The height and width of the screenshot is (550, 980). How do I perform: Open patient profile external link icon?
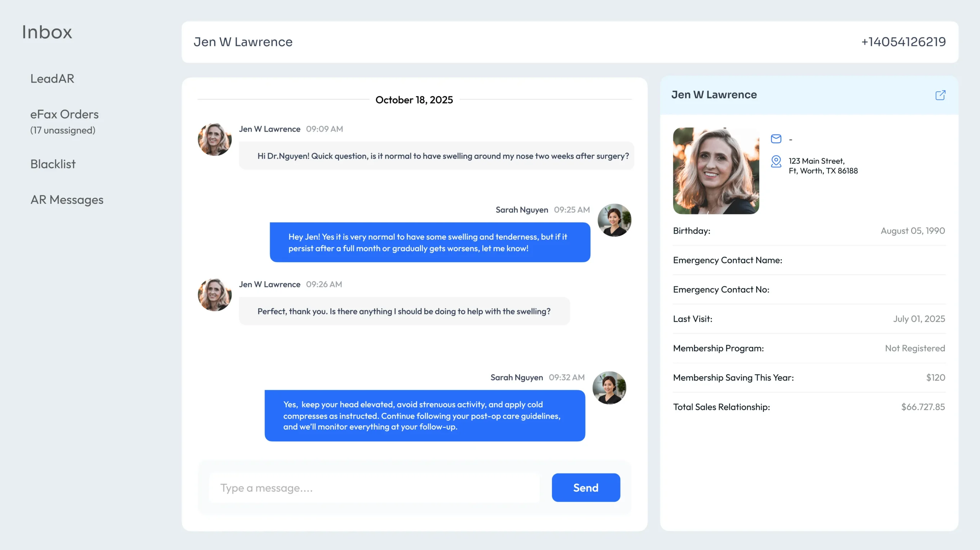[x=940, y=95]
